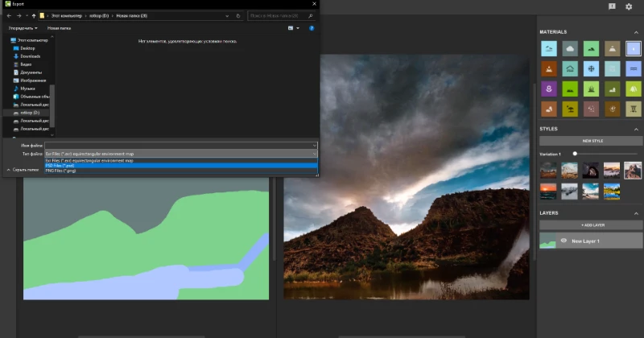644x338 pixels.
Task: Open the Упорядочить menu
Action: pyautogui.click(x=23, y=28)
